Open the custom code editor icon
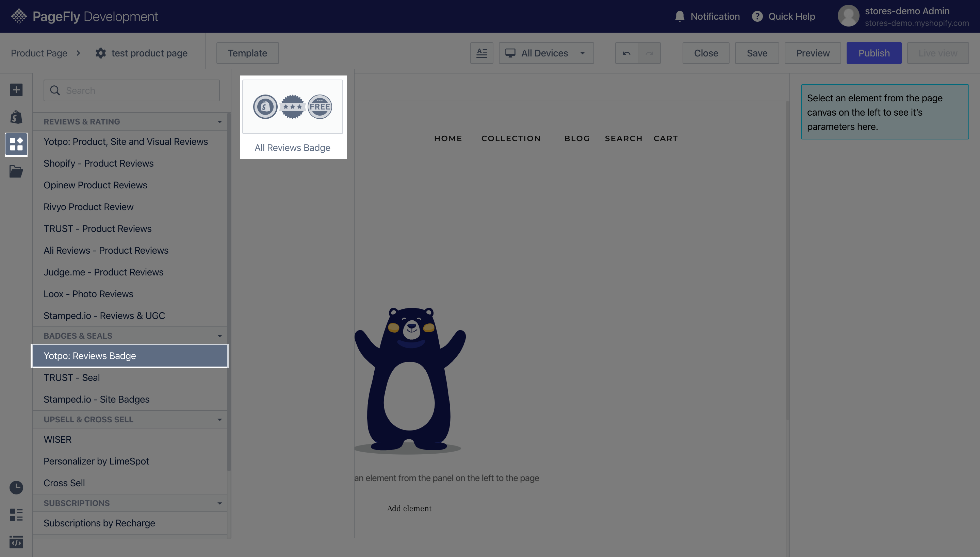980x557 pixels. (16, 542)
